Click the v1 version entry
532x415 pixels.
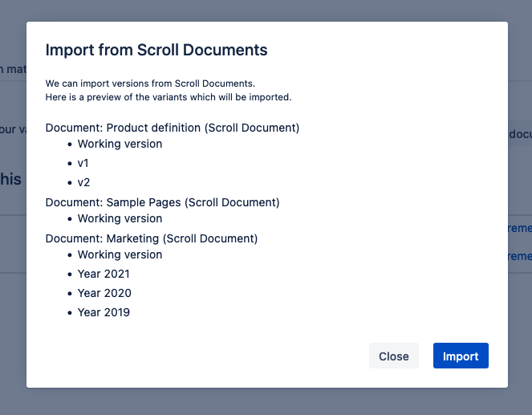click(83, 163)
